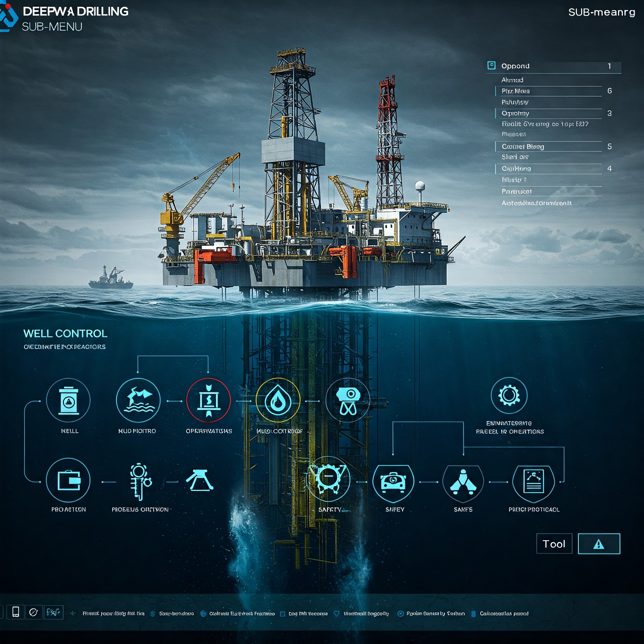Toggle the mobile device icon in bottom bar
The height and width of the screenshot is (644, 644).
click(x=15, y=612)
